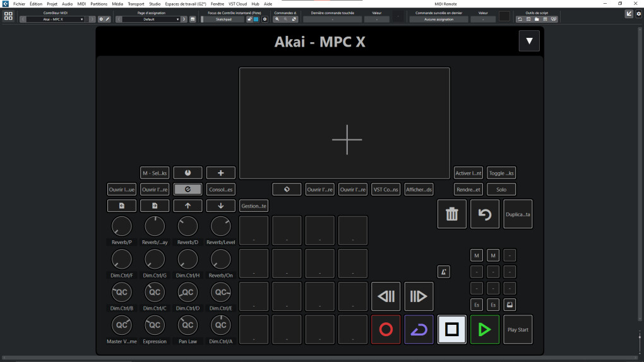Image resolution: width=644 pixels, height=362 pixels.
Task: Open the Page d'assignation Default dropdown
Action: 151,20
